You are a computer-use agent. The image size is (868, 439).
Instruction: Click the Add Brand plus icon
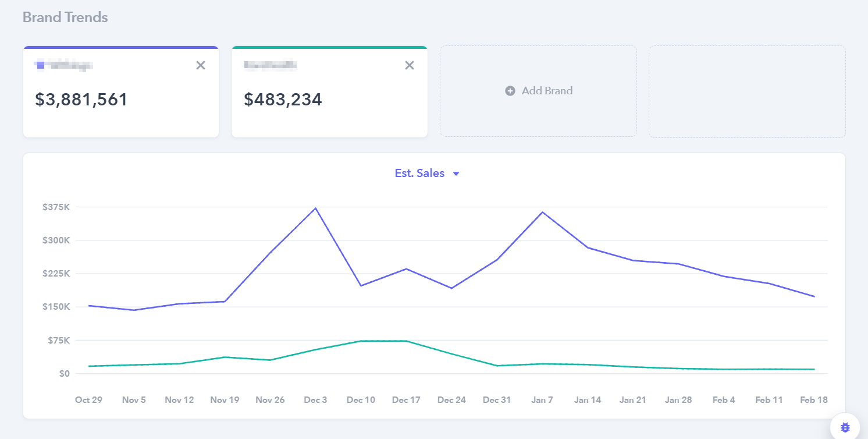[x=510, y=91]
